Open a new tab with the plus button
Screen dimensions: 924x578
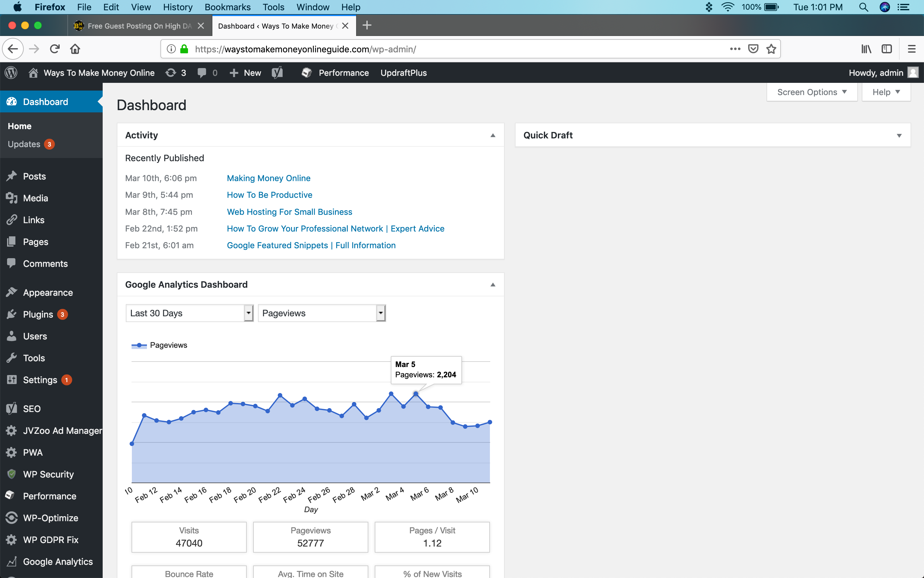click(367, 26)
